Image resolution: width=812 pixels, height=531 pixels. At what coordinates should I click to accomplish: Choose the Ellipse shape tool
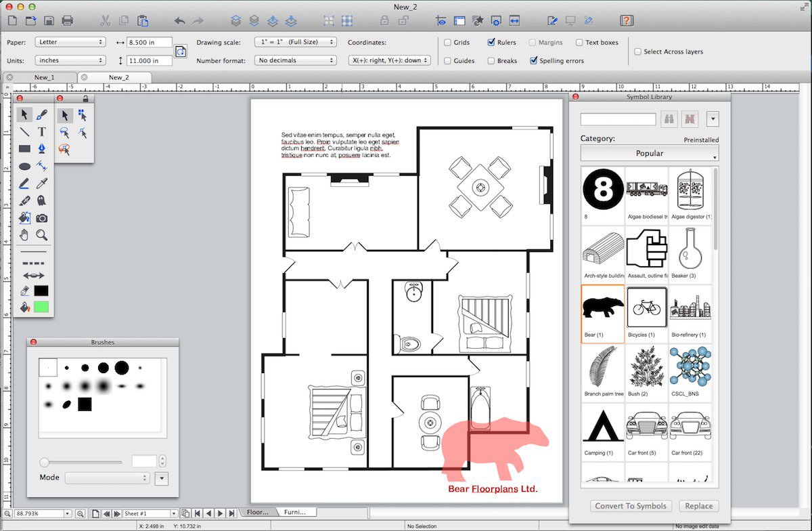point(24,167)
